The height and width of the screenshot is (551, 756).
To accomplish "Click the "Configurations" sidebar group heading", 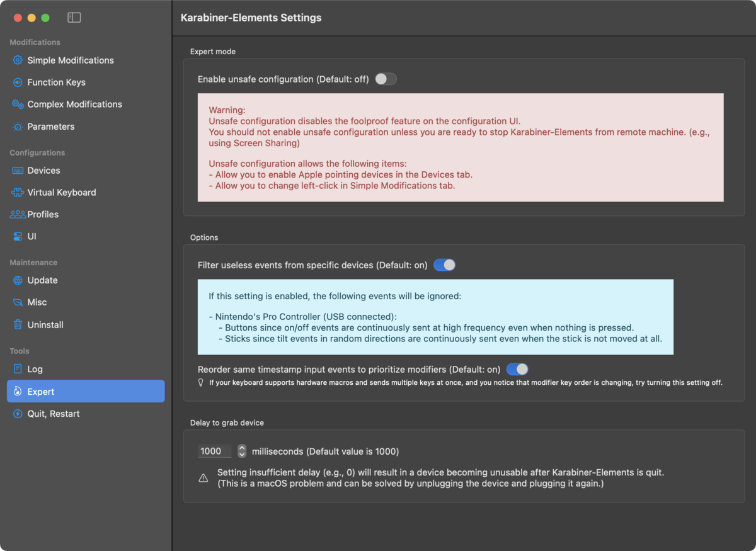I will pos(37,152).
